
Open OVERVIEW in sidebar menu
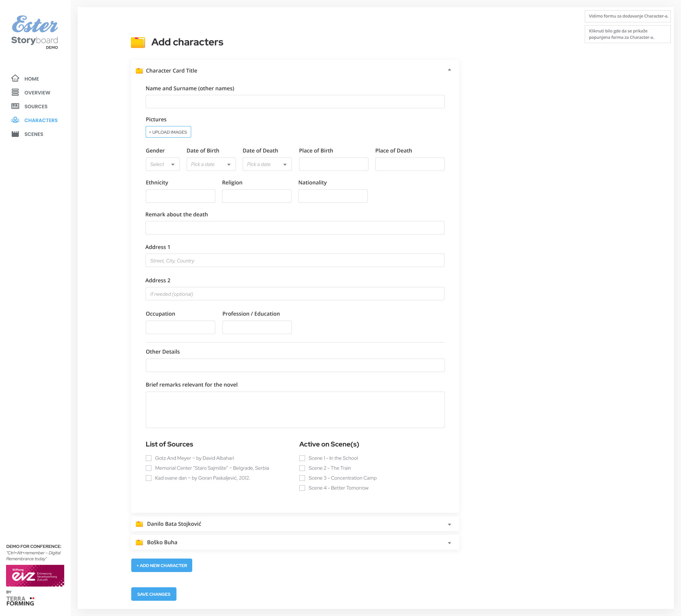37,93
